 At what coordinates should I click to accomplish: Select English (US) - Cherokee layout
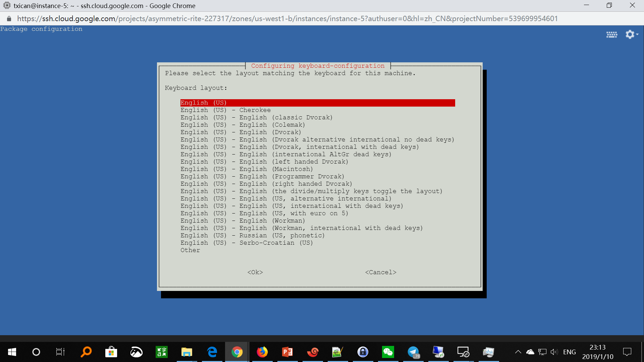click(225, 110)
